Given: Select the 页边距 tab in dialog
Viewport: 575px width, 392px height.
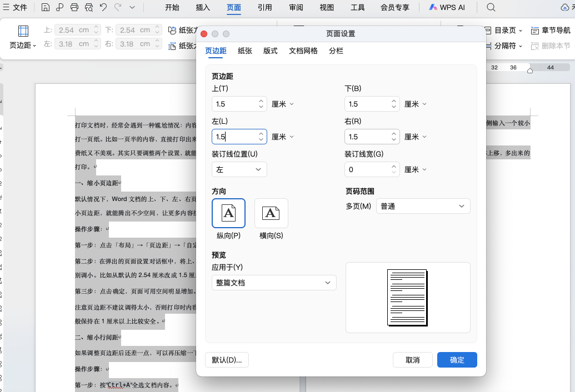Looking at the screenshot, I should click(216, 51).
